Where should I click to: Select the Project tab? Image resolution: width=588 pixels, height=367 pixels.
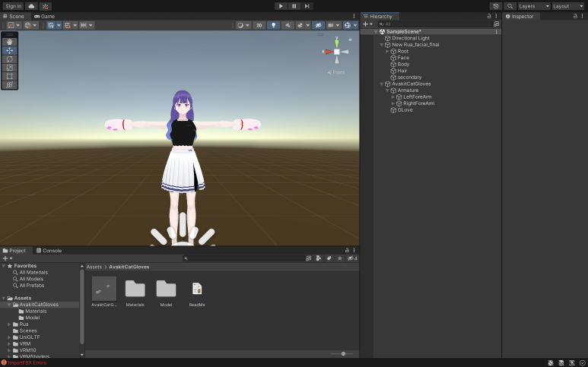tap(14, 251)
